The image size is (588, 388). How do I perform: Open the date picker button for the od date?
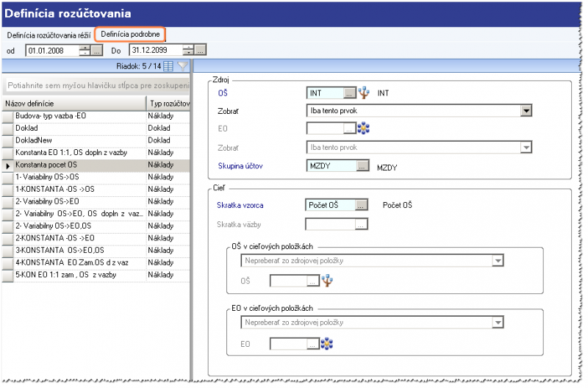97,50
